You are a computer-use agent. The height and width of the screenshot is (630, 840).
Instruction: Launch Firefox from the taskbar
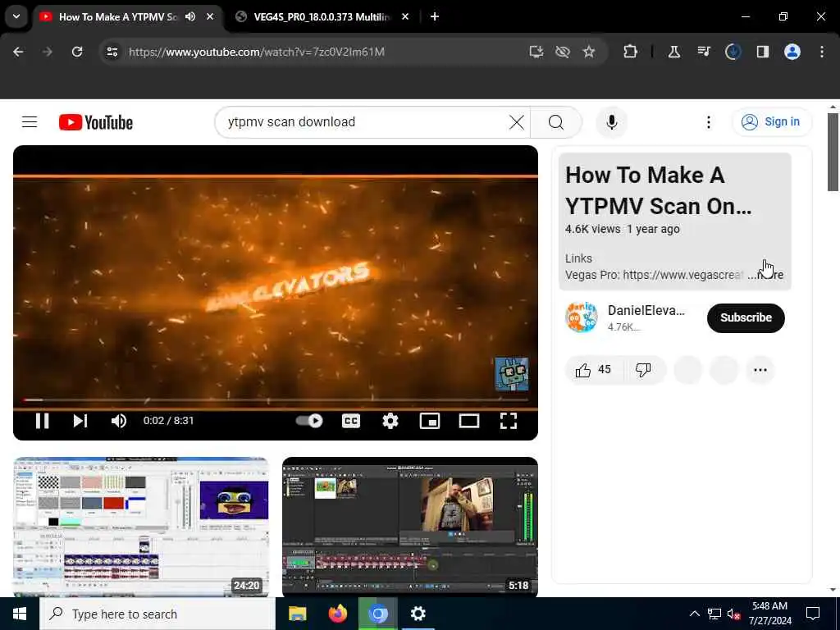(337, 614)
